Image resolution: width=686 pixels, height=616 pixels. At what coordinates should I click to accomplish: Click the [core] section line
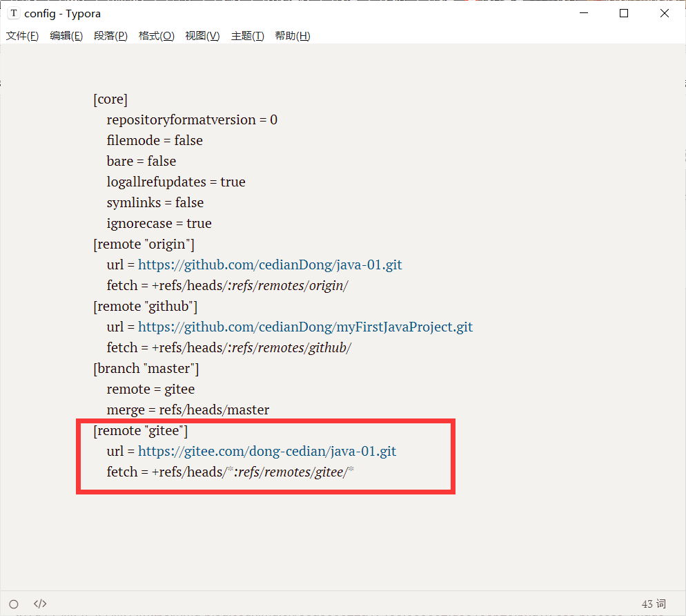click(x=110, y=99)
